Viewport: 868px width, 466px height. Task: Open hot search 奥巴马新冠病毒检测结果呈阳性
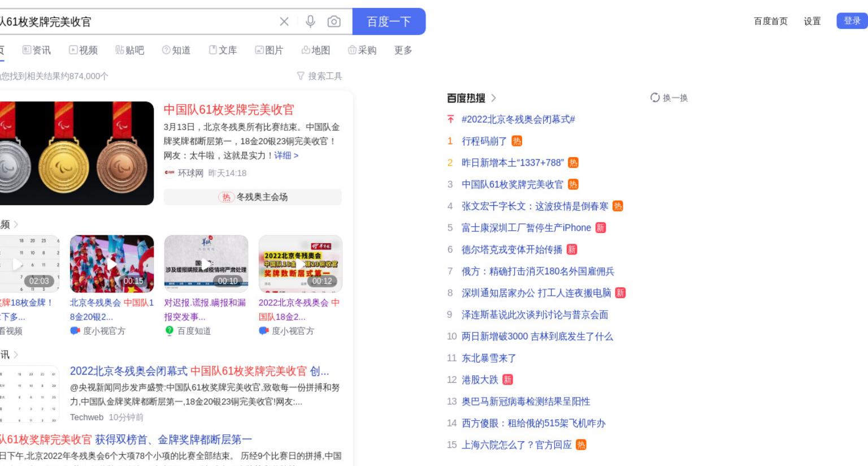[x=526, y=402]
